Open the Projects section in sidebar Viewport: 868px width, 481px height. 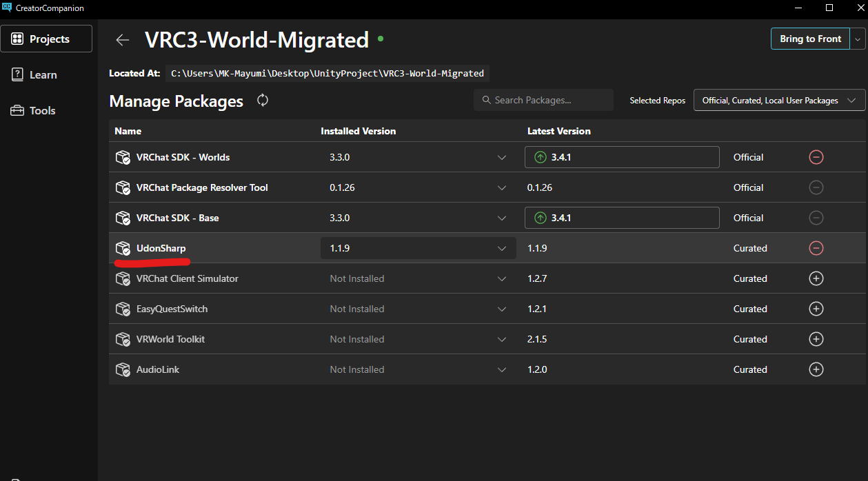[46, 39]
